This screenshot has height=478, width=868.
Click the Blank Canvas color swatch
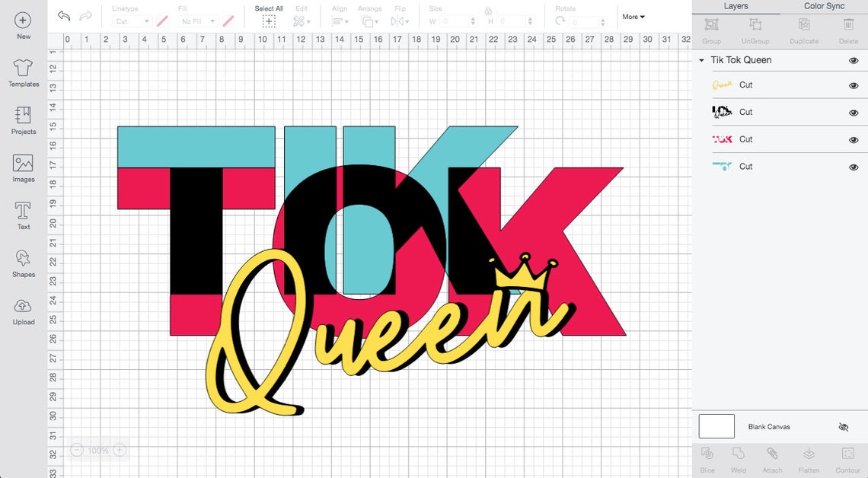point(716,426)
